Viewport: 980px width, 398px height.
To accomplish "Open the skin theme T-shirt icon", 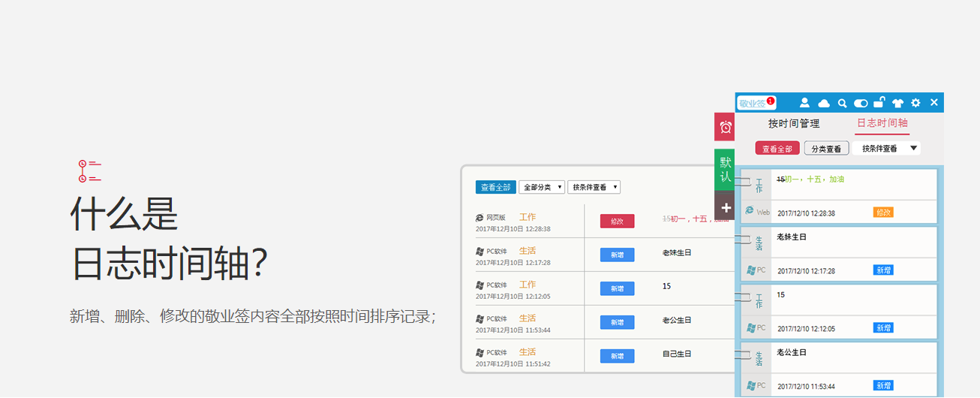I will (897, 103).
